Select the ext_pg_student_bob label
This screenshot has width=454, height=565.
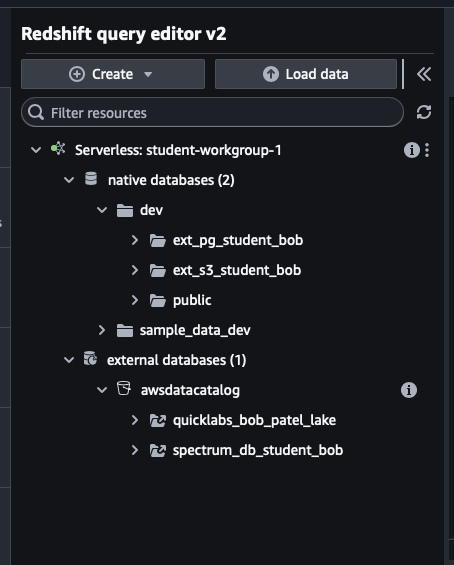pos(238,240)
